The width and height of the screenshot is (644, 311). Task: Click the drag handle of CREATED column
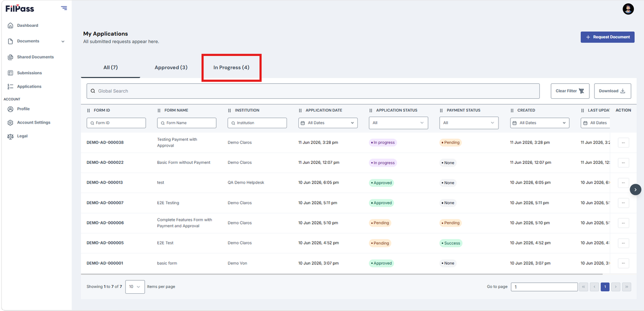coord(512,110)
